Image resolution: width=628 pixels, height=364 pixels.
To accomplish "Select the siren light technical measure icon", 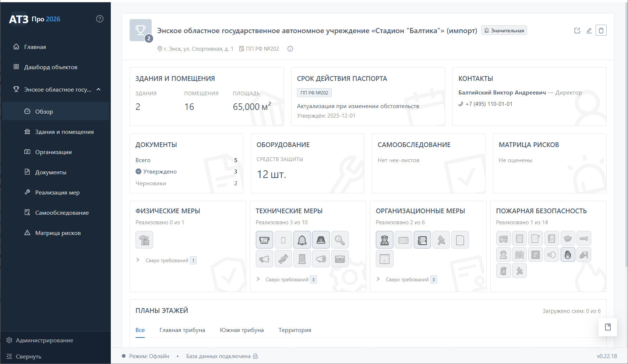I will click(x=321, y=240).
